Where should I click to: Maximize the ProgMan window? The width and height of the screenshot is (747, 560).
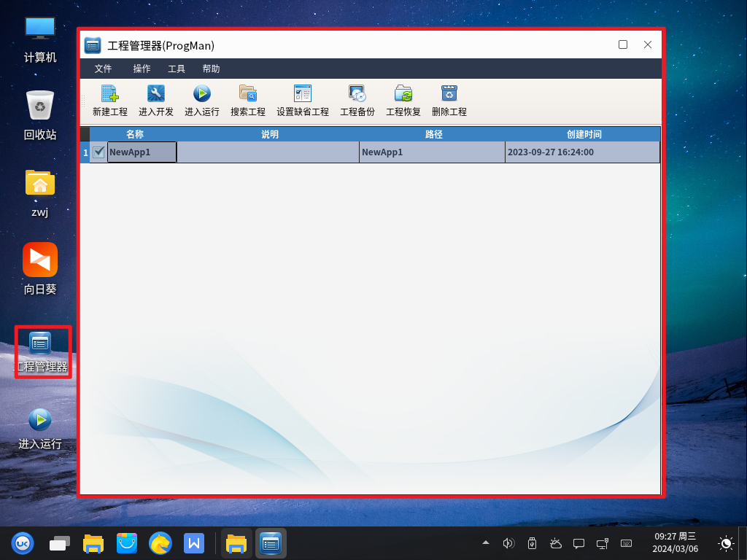click(x=623, y=44)
